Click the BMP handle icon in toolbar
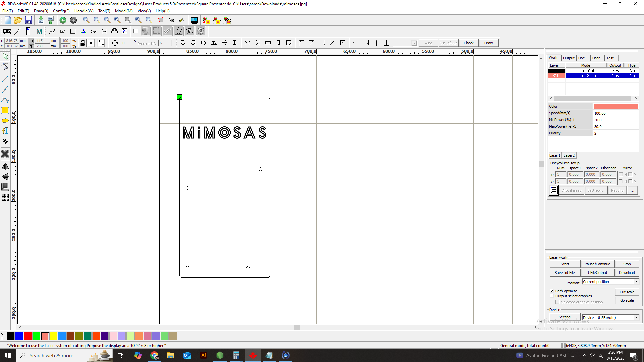 click(x=62, y=31)
